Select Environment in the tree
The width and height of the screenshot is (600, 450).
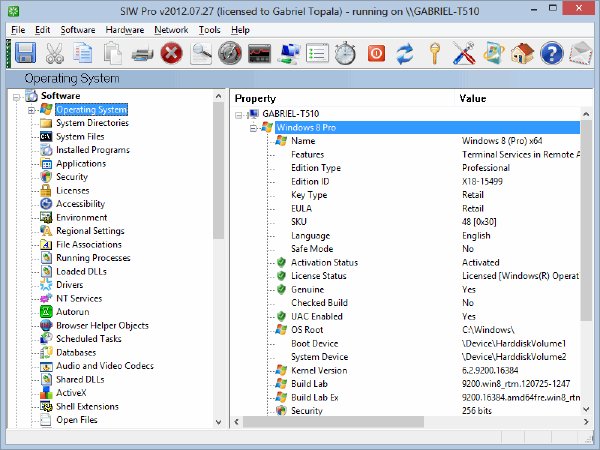point(82,217)
